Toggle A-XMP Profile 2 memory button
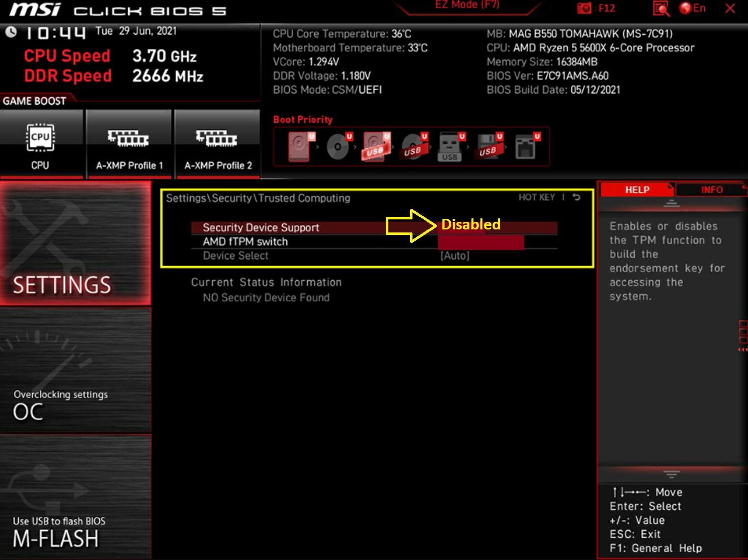 coord(217,143)
